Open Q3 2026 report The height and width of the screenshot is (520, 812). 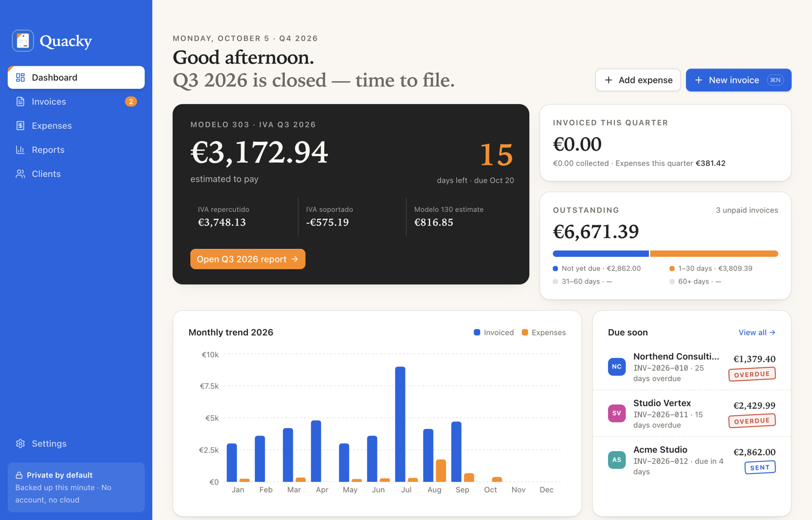click(x=248, y=259)
